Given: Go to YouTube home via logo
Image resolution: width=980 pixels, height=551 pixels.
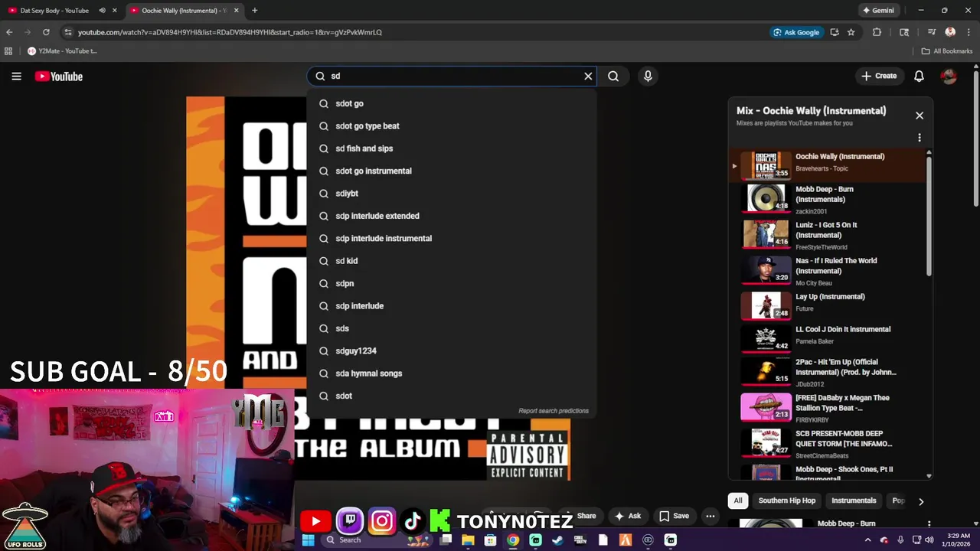Looking at the screenshot, I should (x=58, y=76).
